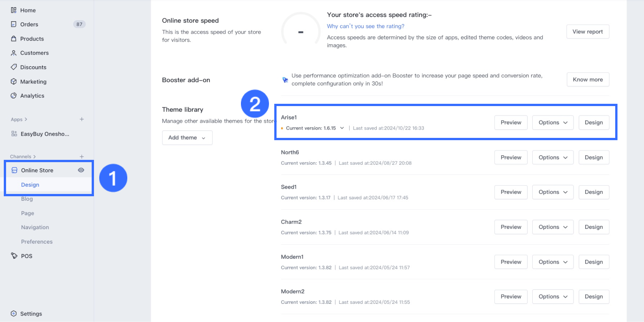Viewport: 644px width, 322px height.
Task: Click the Booster rocket icon
Action: (285, 80)
